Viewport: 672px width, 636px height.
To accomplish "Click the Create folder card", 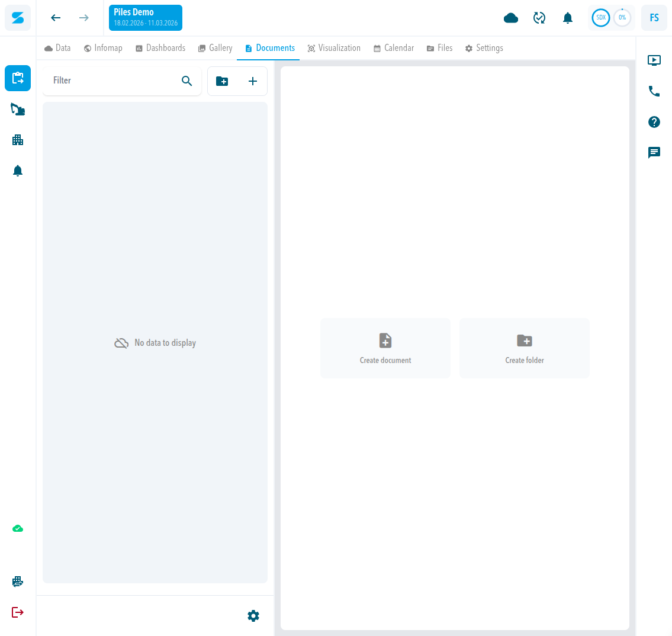I will [x=524, y=348].
